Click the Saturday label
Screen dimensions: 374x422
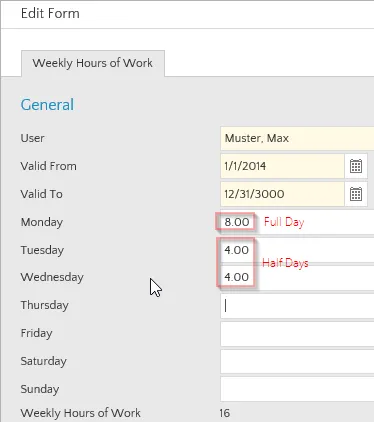(44, 361)
